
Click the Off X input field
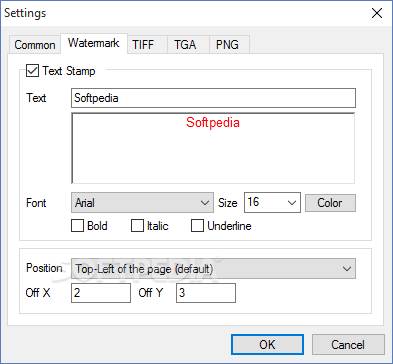click(101, 293)
